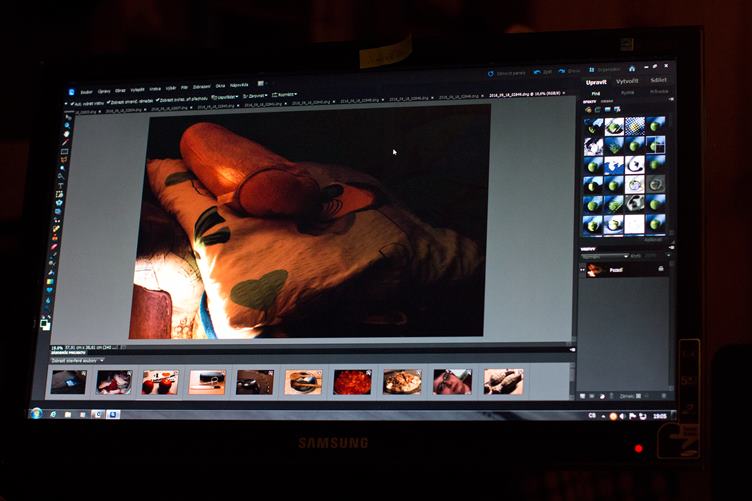752x501 pixels.
Task: Click the foreground color swatch
Action: [44, 324]
